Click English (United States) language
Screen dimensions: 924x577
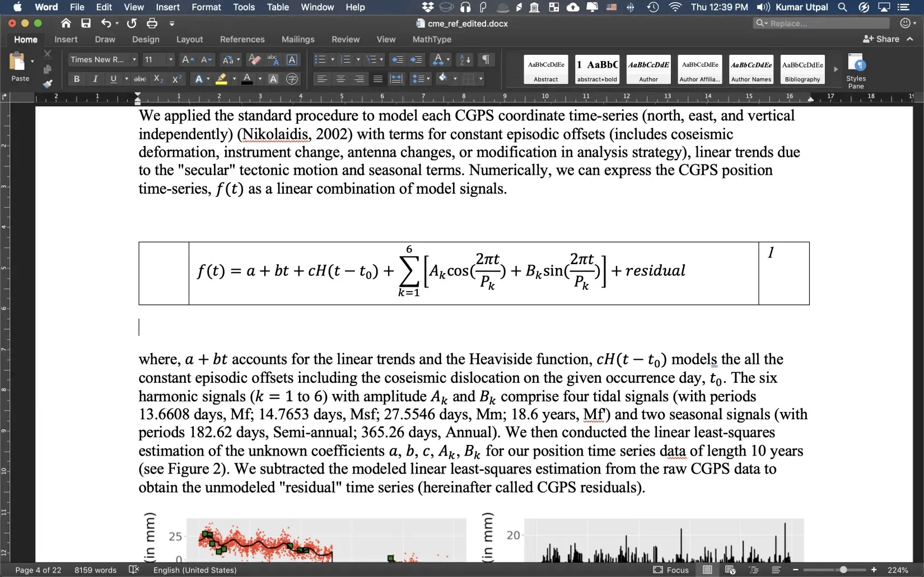pyautogui.click(x=195, y=570)
